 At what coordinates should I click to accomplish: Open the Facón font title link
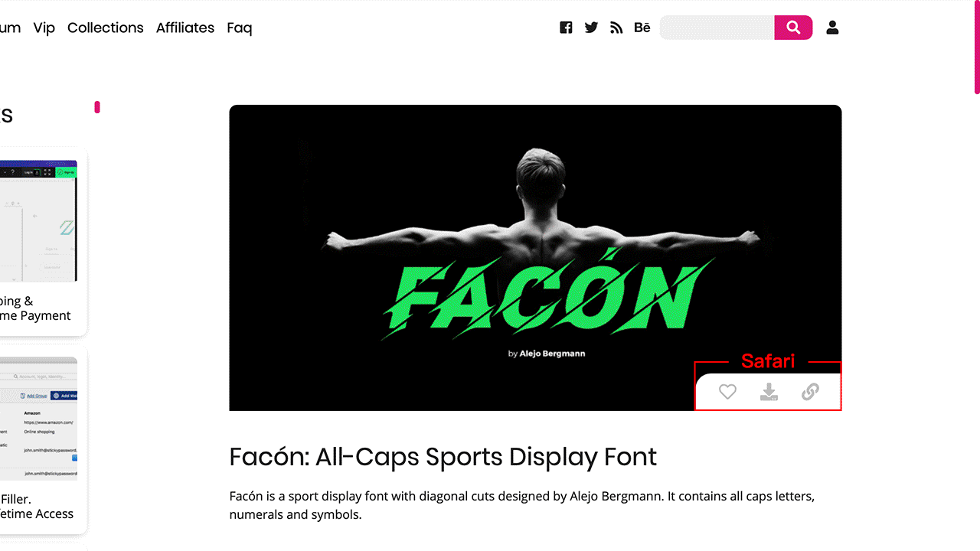pos(443,457)
